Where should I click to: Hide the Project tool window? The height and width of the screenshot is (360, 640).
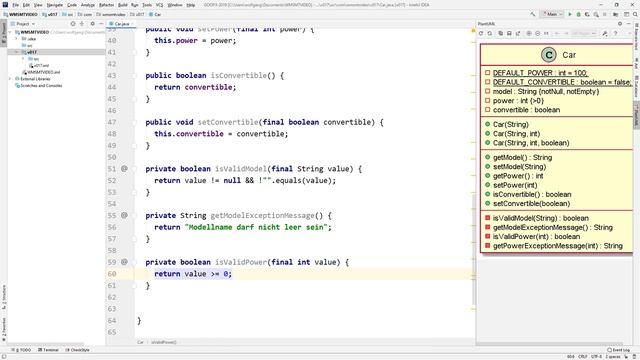tap(101, 24)
